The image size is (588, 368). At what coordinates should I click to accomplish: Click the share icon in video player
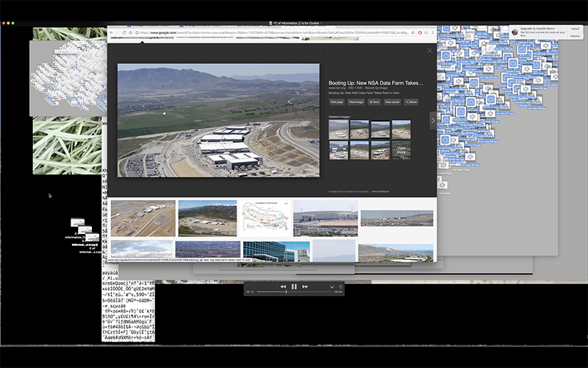coord(340,286)
